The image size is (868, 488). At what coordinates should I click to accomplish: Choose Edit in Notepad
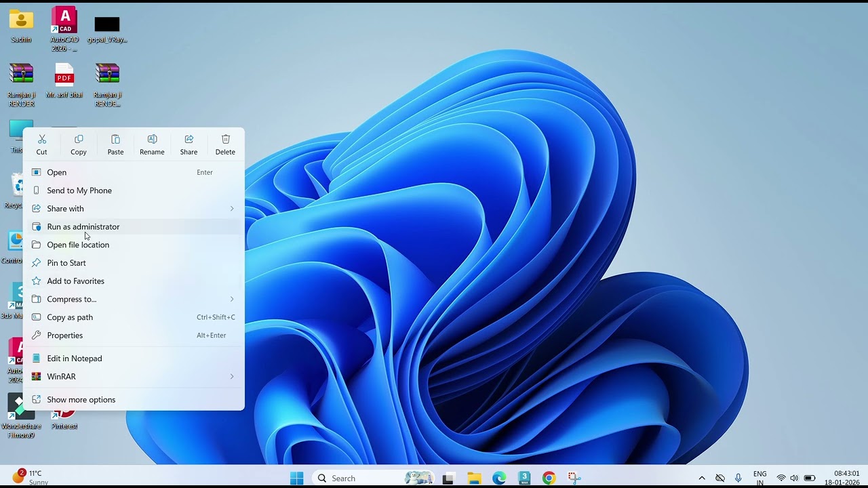[134, 359]
